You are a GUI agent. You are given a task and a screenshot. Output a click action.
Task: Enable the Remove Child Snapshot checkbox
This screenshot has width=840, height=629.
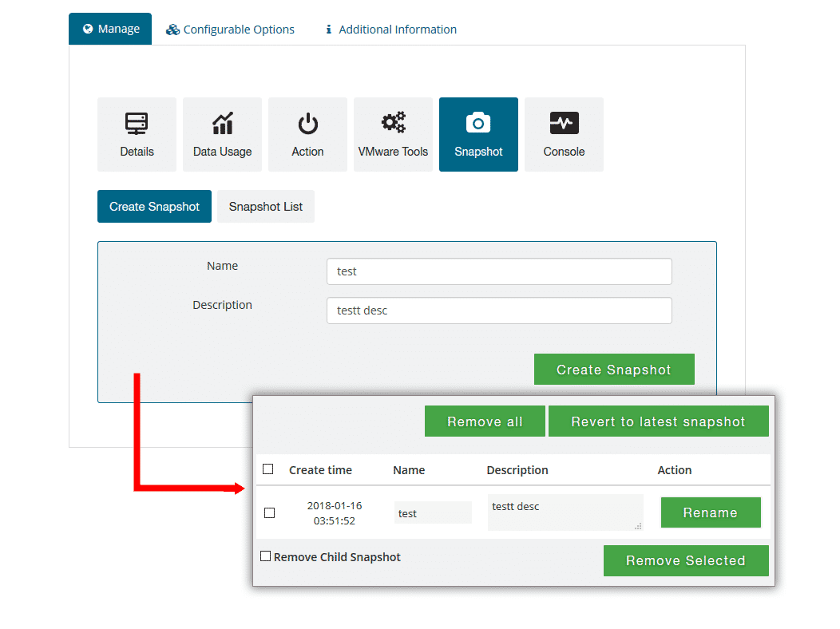(x=266, y=556)
